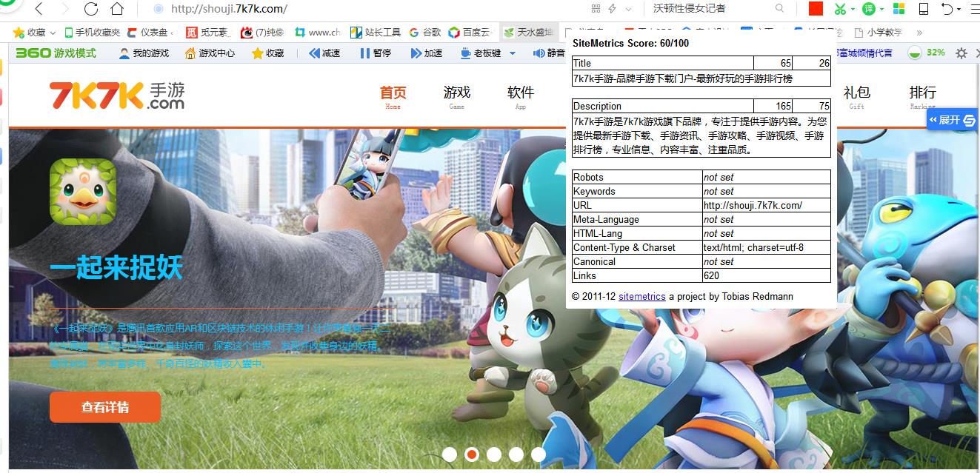This screenshot has width=980, height=473.
Task: Click the 一起来捉妖 game icon thumbnail
Action: point(83,192)
